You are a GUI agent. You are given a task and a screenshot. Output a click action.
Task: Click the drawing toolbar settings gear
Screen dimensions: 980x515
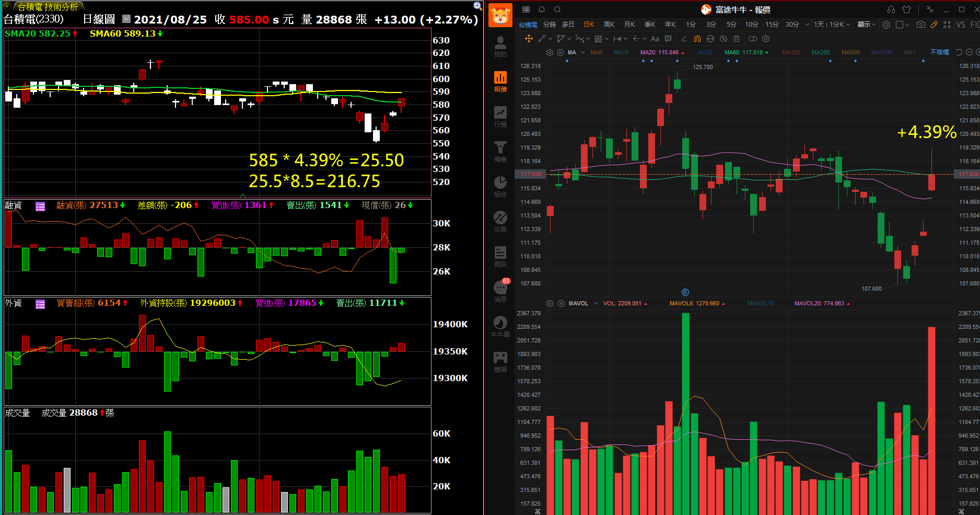[x=766, y=39]
